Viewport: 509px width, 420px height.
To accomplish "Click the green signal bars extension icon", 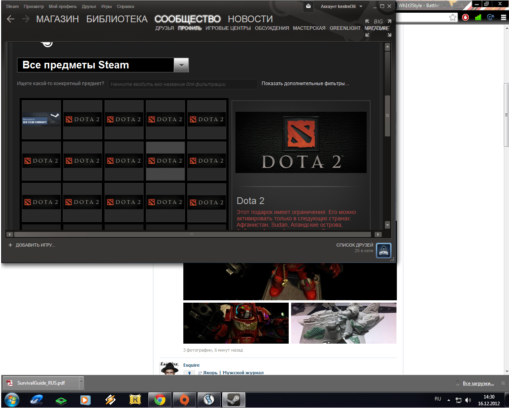I will (478, 17).
